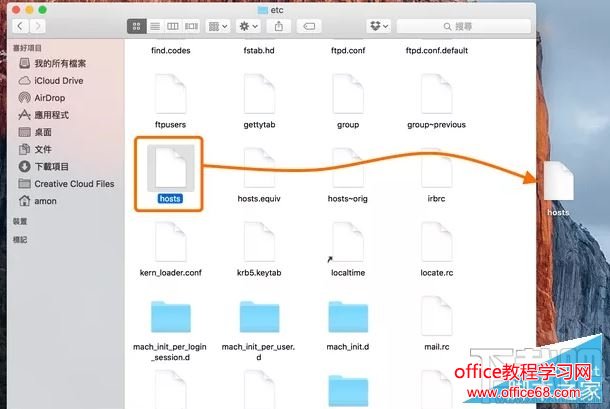The height and width of the screenshot is (409, 610).
Task: Open the gear Action menu
Action: 248,26
